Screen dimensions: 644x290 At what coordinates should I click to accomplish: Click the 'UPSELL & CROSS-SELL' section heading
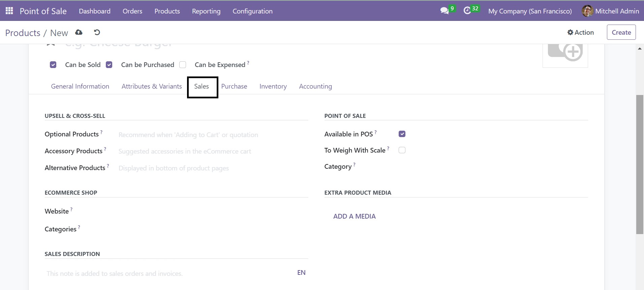(75, 116)
